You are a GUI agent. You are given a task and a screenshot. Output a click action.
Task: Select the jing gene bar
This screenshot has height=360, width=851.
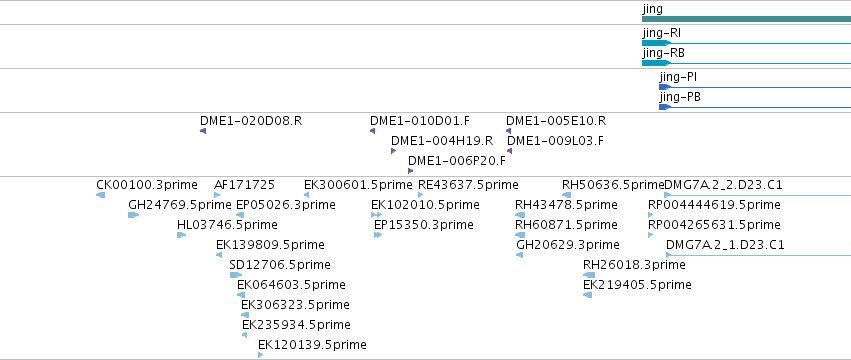[x=746, y=19]
